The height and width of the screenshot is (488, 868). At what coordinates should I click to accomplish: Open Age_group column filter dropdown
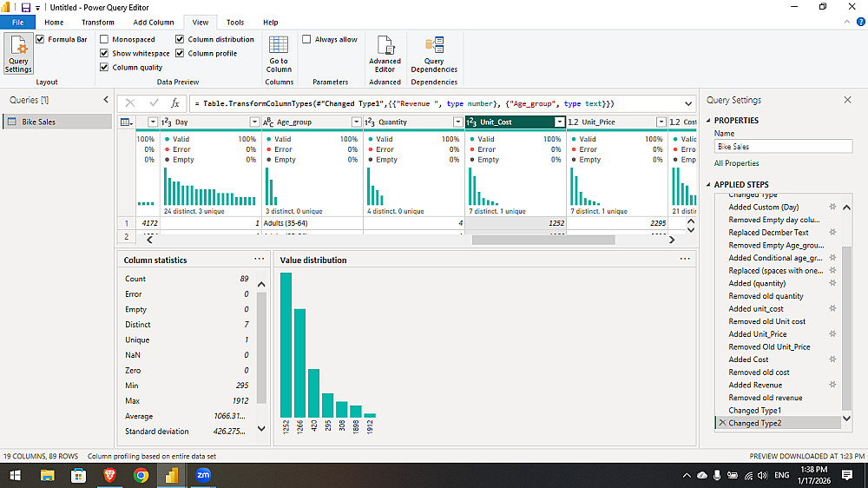pyautogui.click(x=356, y=122)
